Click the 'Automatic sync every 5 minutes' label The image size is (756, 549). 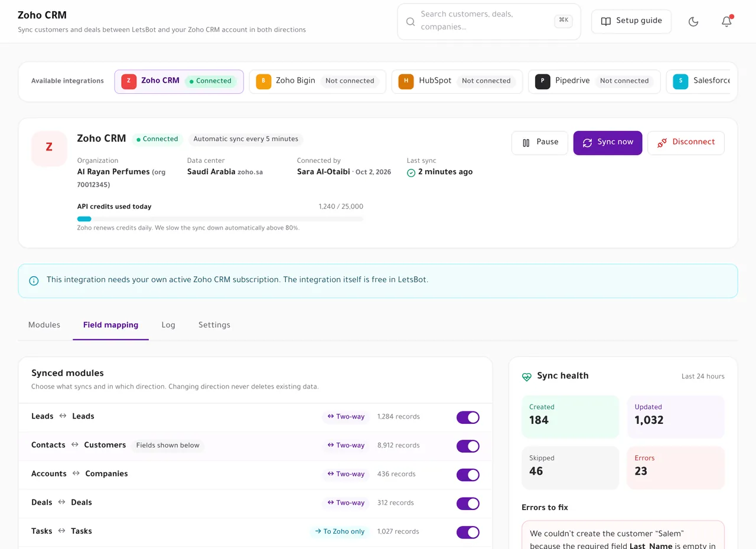click(x=246, y=139)
